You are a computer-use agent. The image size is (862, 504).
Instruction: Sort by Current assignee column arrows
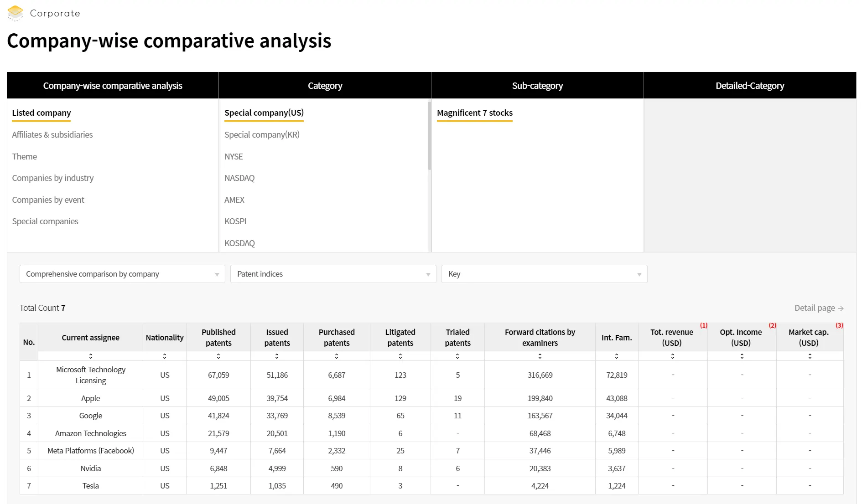tap(91, 356)
